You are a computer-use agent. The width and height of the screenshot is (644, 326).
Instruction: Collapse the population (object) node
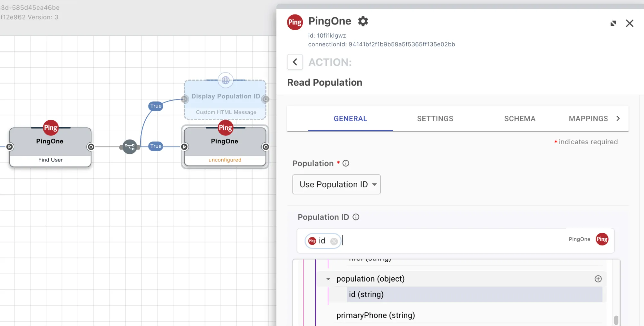point(328,279)
